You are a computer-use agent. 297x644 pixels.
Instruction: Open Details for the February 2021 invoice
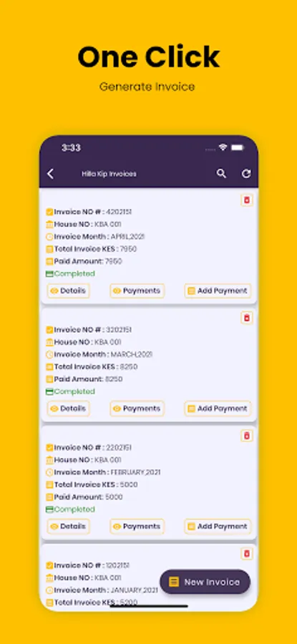[68, 527]
